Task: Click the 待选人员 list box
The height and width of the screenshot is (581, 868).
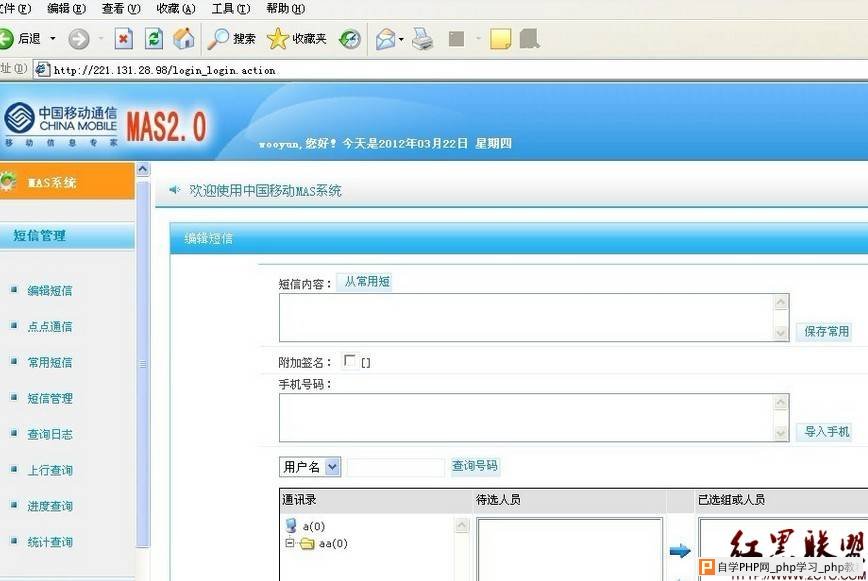Action: pos(570,549)
